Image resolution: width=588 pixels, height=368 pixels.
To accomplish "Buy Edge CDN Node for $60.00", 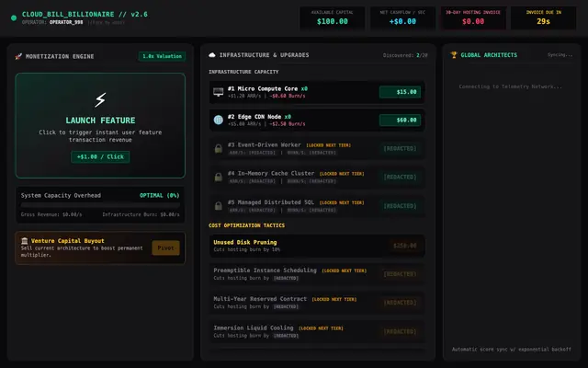I will (x=401, y=121).
